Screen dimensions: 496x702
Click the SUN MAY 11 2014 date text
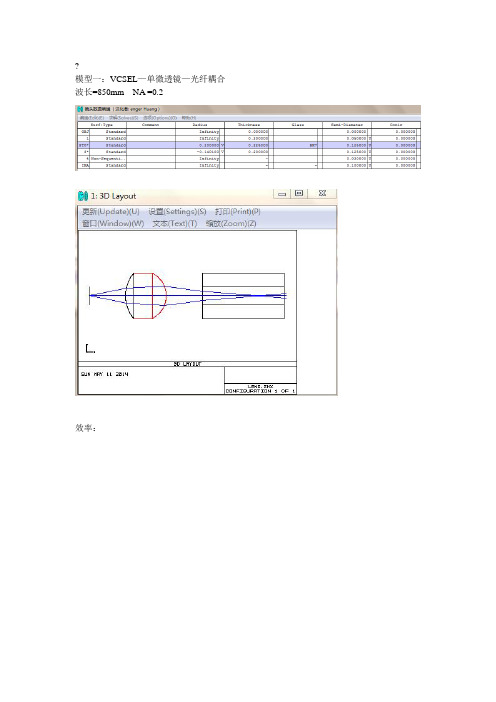[104, 374]
